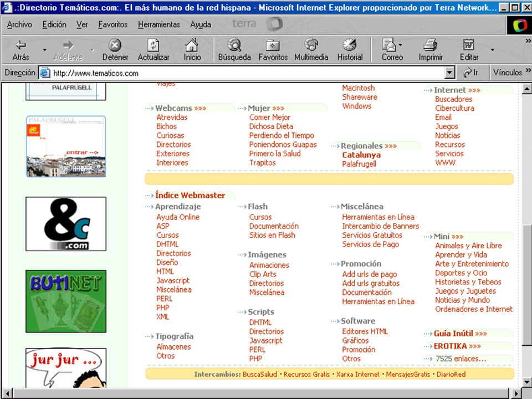Expand the address bar URL dropdown
Viewport: 532px width, 399px height.
click(x=449, y=73)
